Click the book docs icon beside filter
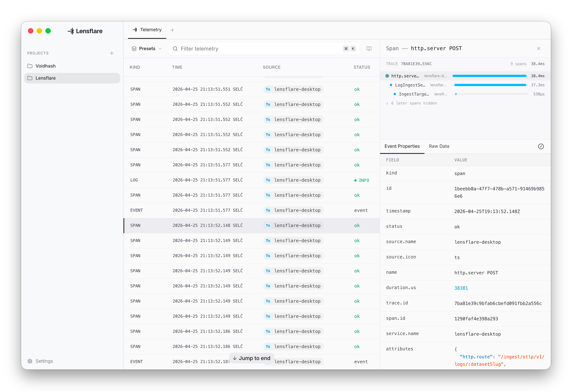This screenshot has width=572, height=392. point(369,48)
